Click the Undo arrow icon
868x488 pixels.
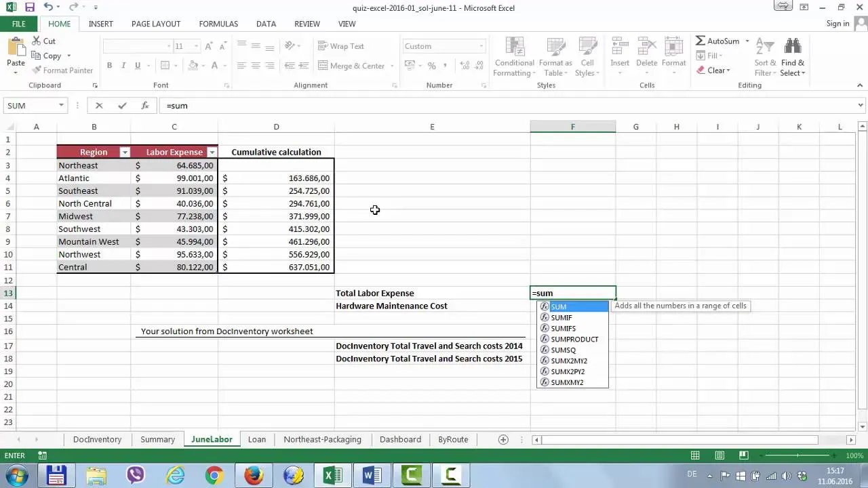[47, 7]
